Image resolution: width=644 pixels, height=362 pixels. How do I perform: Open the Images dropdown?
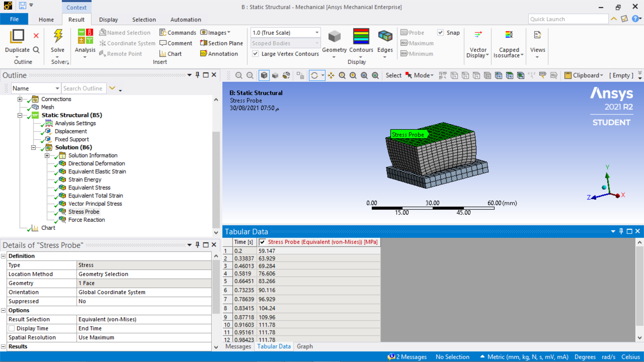[215, 33]
